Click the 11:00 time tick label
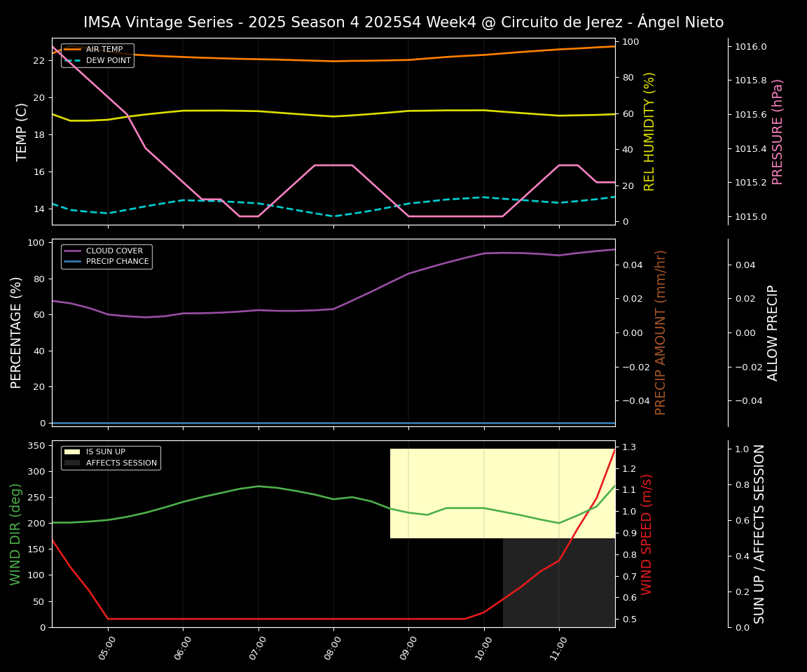Image resolution: width=807 pixels, height=672 pixels. point(557,652)
